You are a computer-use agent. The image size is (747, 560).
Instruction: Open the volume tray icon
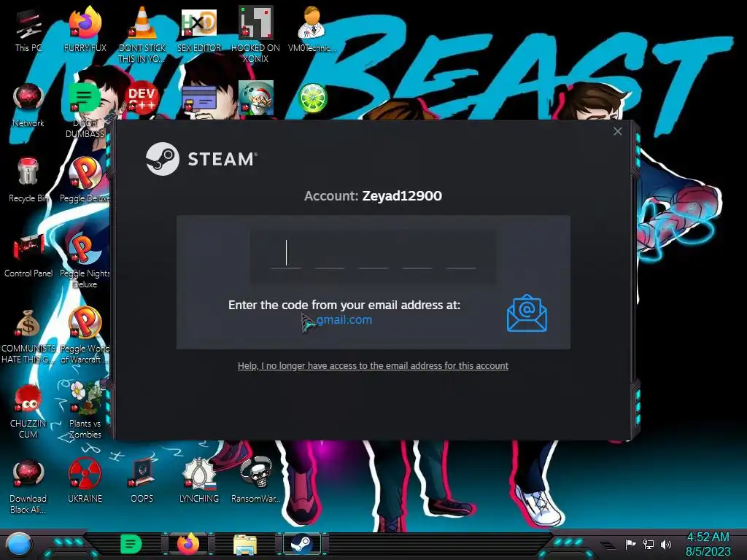click(666, 544)
